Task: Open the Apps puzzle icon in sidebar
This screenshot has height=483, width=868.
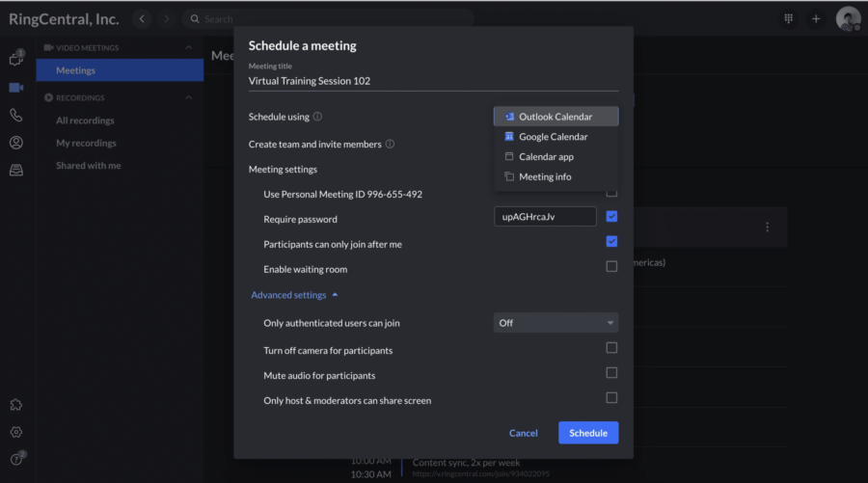Action: (15, 405)
